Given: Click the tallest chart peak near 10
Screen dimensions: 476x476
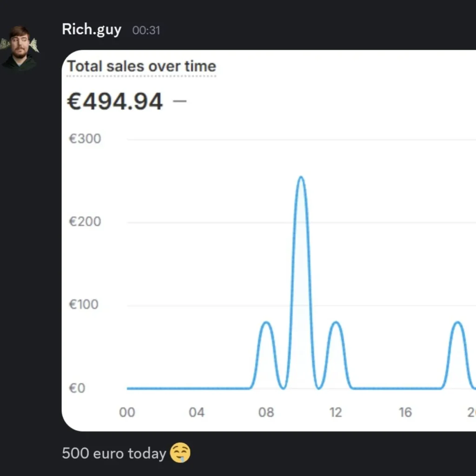Looking at the screenshot, I should click(x=301, y=178).
